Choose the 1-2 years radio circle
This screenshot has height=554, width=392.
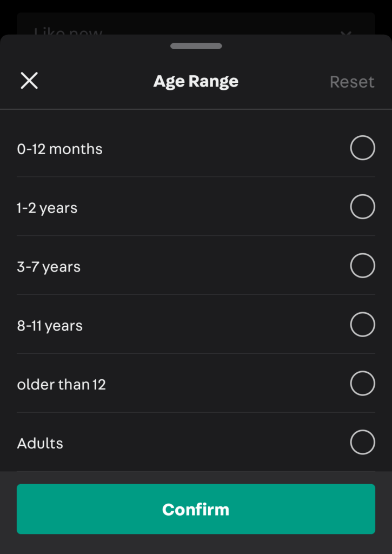[x=362, y=207]
